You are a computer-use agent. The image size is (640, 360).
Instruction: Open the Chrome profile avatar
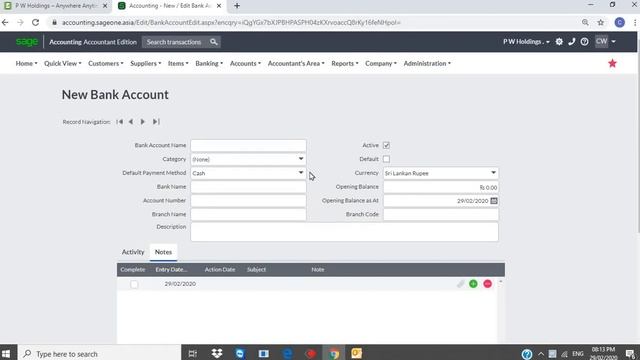click(x=620, y=22)
